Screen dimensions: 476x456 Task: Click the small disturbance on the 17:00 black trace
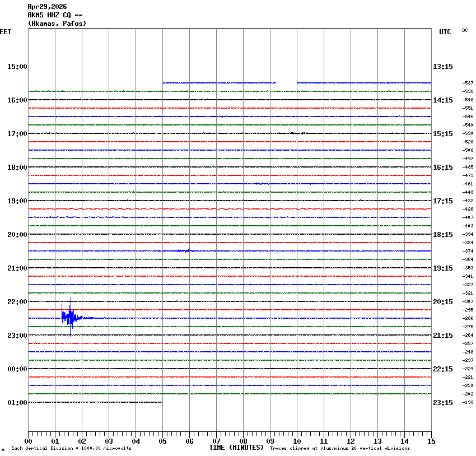pos(297,133)
